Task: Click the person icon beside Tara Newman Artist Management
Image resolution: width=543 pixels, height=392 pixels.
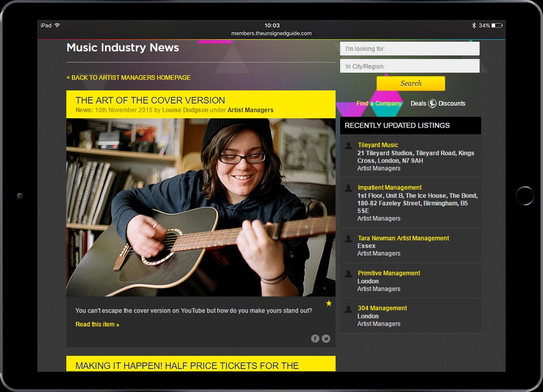Action: (348, 239)
